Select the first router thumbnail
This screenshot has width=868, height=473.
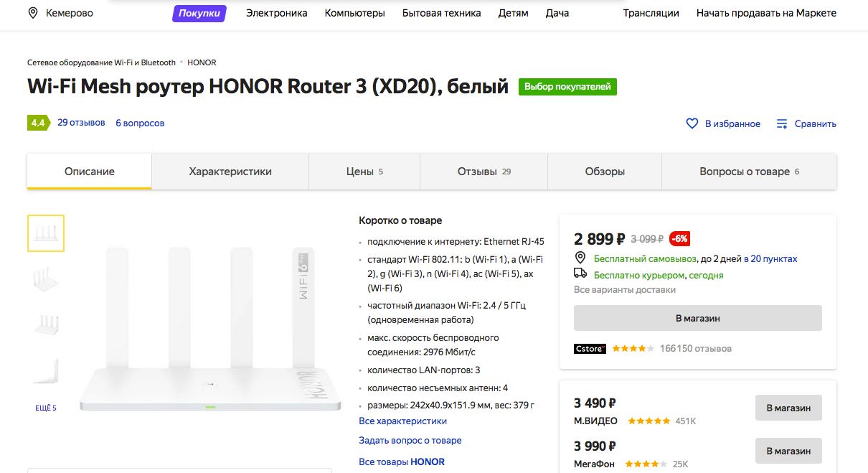click(x=46, y=233)
